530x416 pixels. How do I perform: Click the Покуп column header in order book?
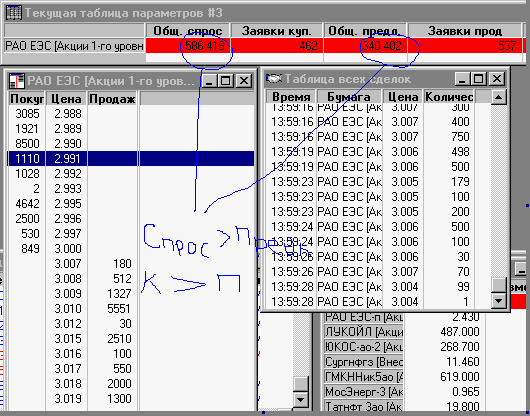point(27,99)
